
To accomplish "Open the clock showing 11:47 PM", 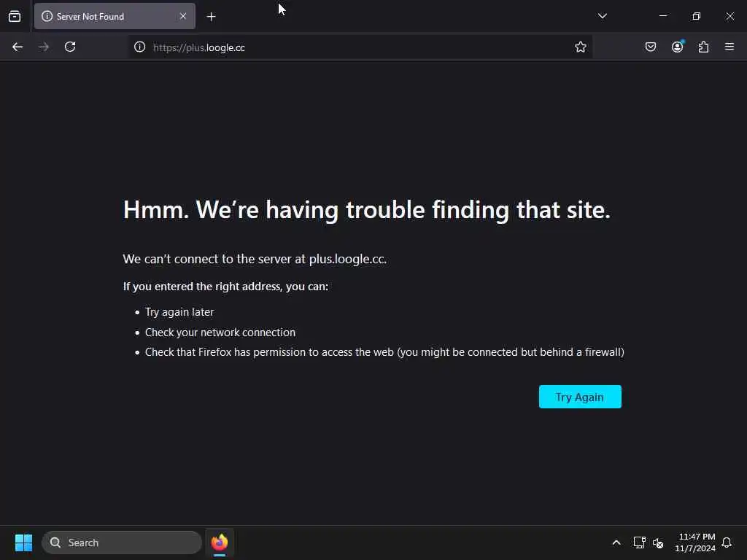I will click(695, 542).
